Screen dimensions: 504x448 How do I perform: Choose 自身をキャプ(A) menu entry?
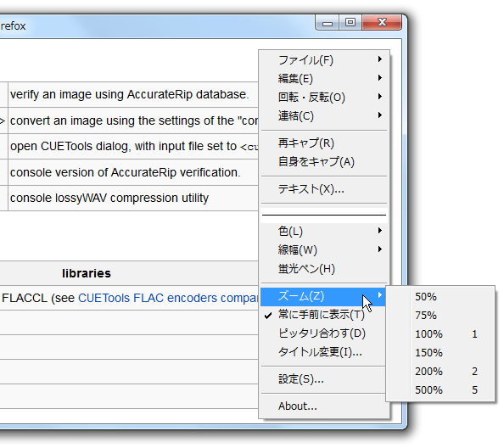click(x=324, y=162)
